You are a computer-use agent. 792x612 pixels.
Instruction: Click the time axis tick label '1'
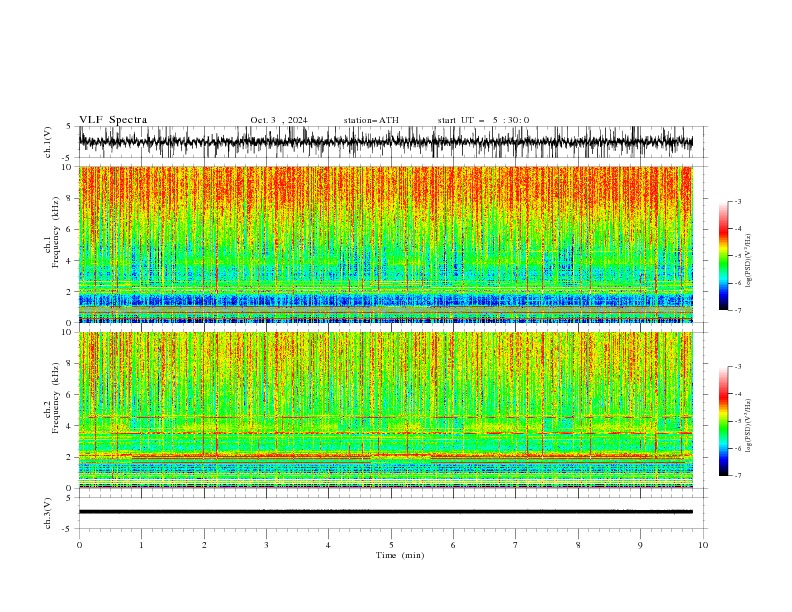click(141, 545)
